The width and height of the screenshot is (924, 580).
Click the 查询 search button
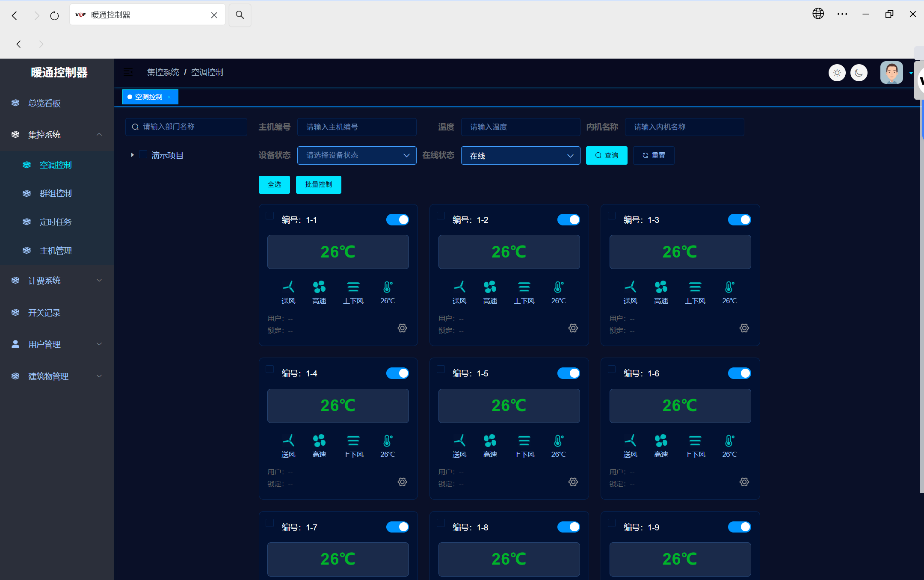(x=607, y=155)
